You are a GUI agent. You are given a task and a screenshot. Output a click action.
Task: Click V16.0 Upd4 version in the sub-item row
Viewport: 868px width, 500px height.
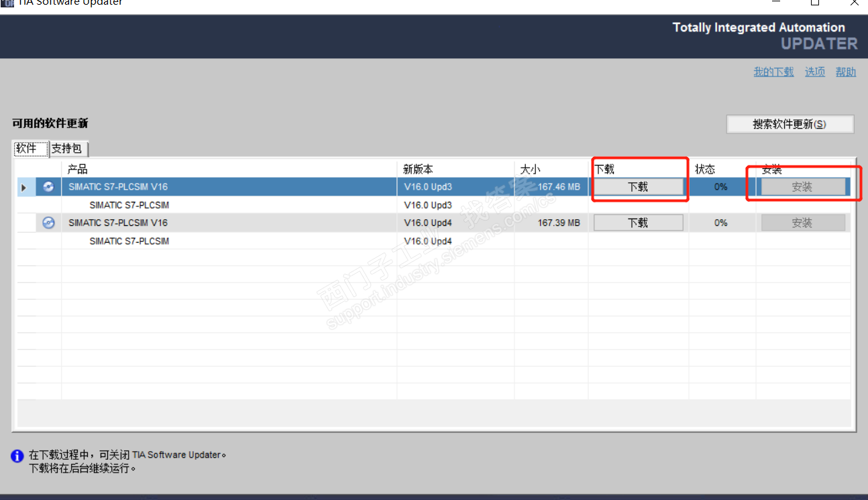pos(428,241)
